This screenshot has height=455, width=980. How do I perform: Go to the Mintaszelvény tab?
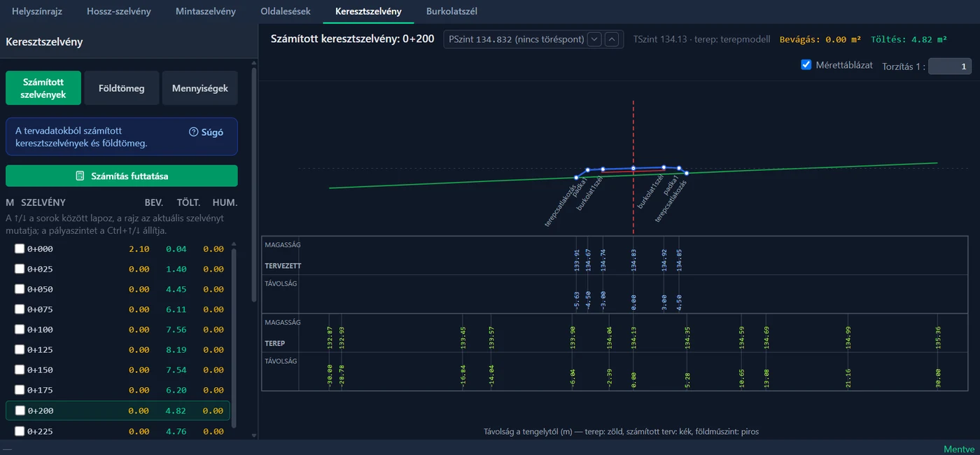205,11
